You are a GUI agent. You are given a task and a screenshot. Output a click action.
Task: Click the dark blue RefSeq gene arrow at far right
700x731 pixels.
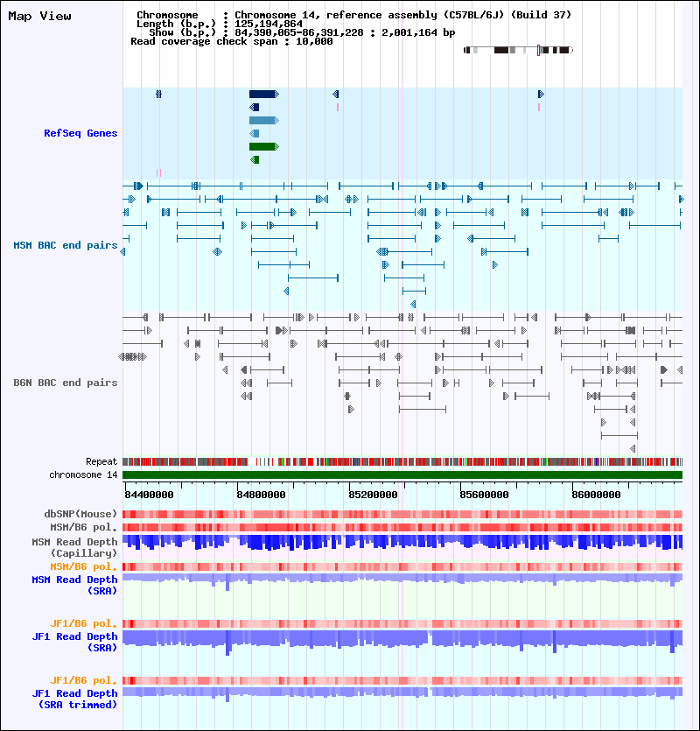click(541, 95)
